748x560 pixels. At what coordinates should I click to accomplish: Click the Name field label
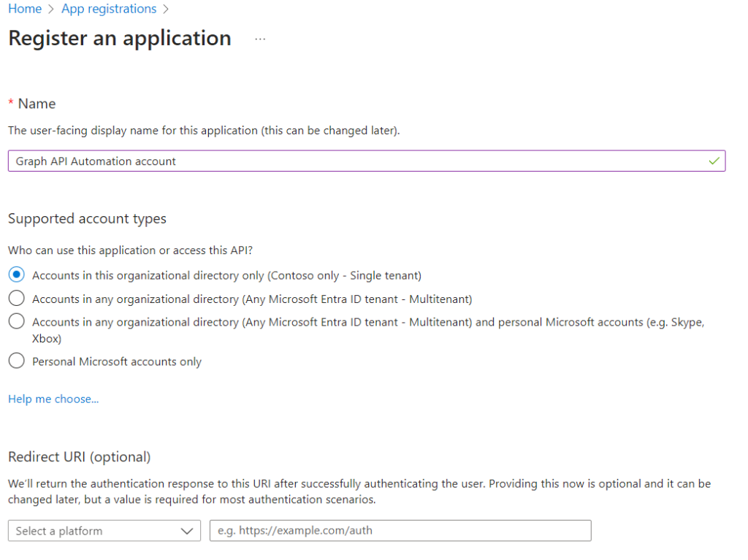(37, 104)
